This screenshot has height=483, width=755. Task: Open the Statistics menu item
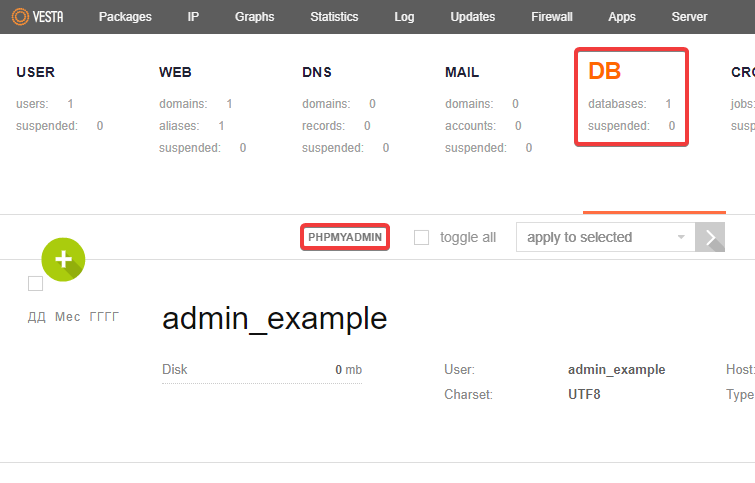[x=334, y=17]
